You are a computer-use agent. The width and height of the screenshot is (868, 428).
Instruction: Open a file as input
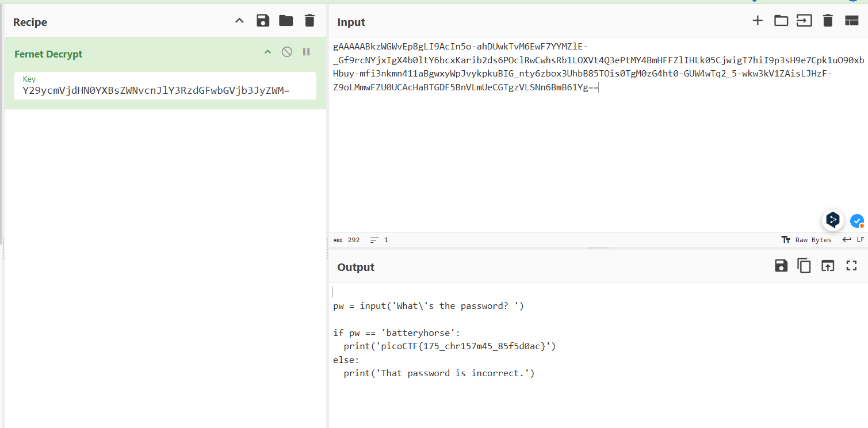[804, 21]
